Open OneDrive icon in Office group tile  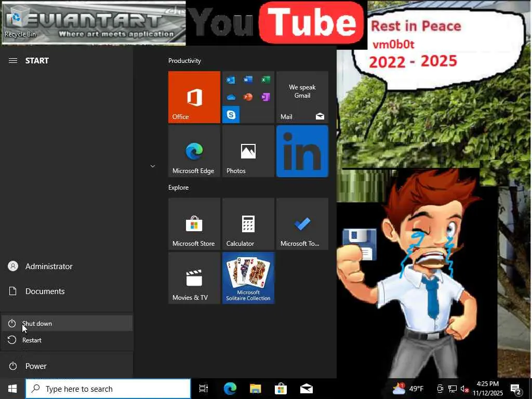click(231, 97)
